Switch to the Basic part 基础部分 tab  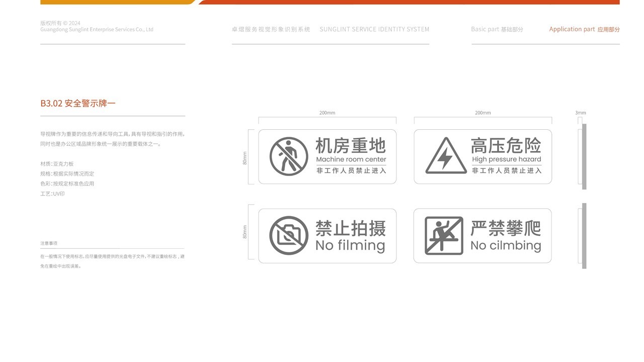click(x=497, y=29)
